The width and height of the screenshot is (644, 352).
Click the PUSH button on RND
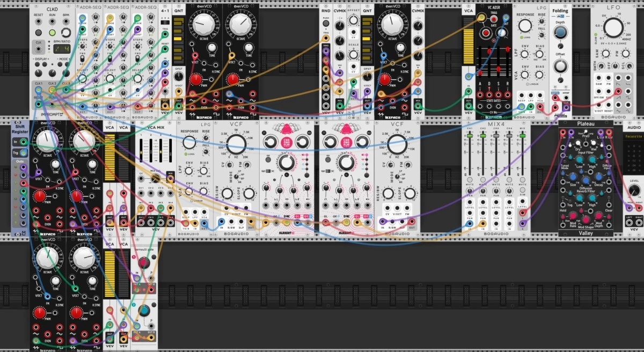326,23
